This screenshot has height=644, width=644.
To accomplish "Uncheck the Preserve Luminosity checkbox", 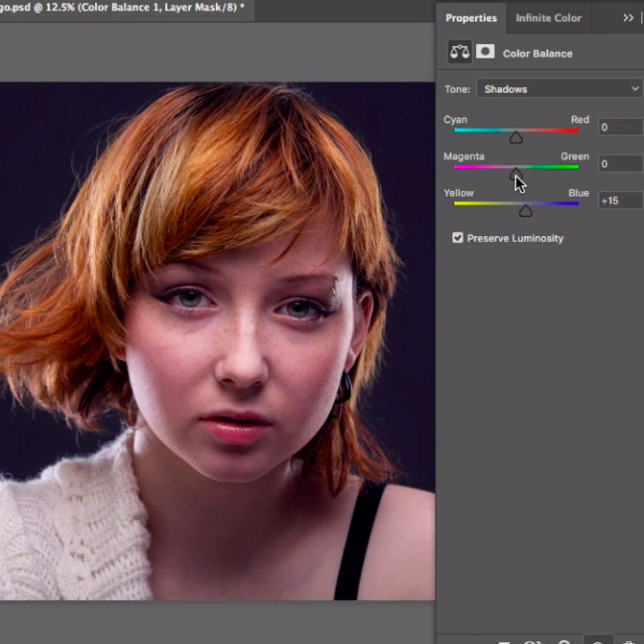I will (458, 238).
